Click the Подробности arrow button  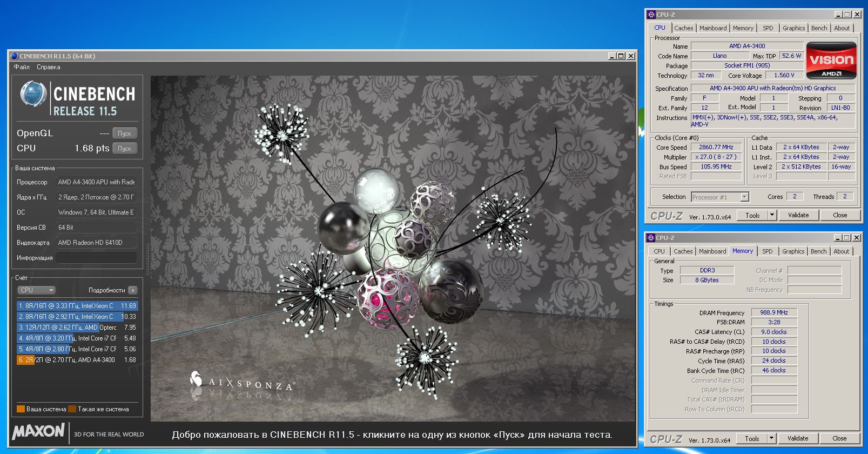tap(133, 290)
